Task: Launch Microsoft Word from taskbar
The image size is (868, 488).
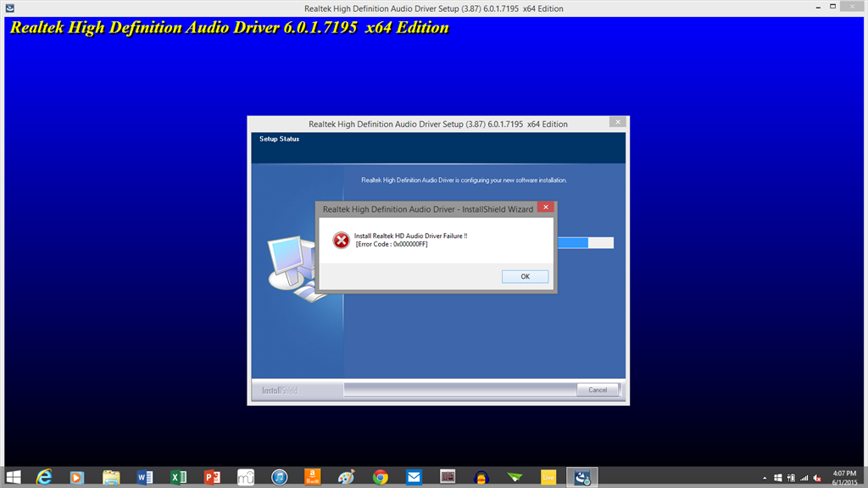Action: (144, 477)
